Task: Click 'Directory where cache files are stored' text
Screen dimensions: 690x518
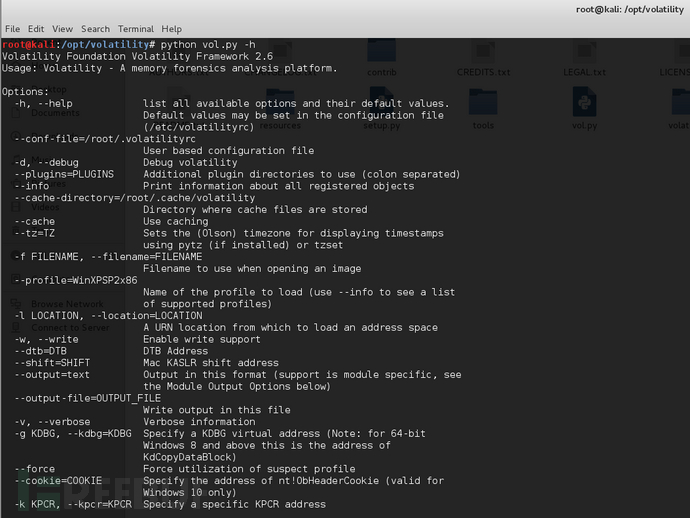Action: point(255,209)
